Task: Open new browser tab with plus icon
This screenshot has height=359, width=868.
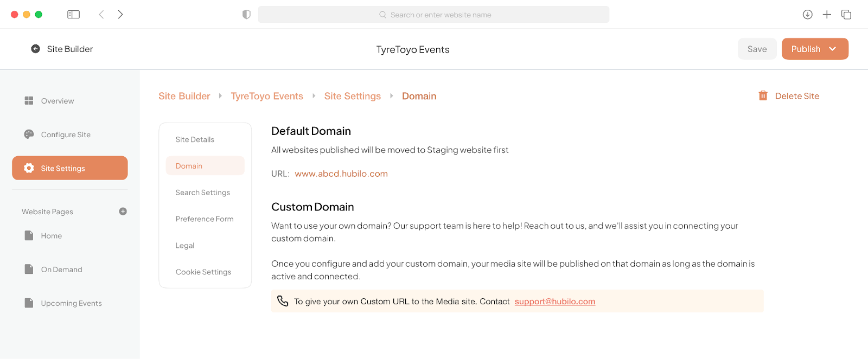Action: tap(827, 15)
